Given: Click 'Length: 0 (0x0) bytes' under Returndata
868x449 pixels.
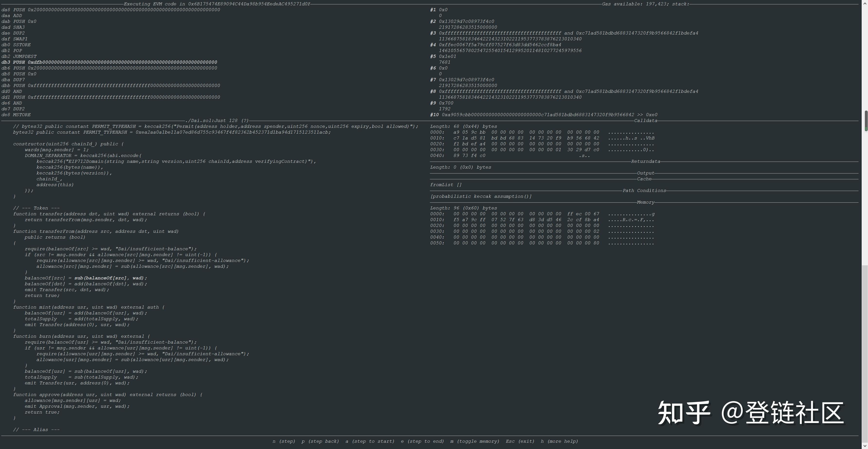Looking at the screenshot, I should tap(461, 167).
